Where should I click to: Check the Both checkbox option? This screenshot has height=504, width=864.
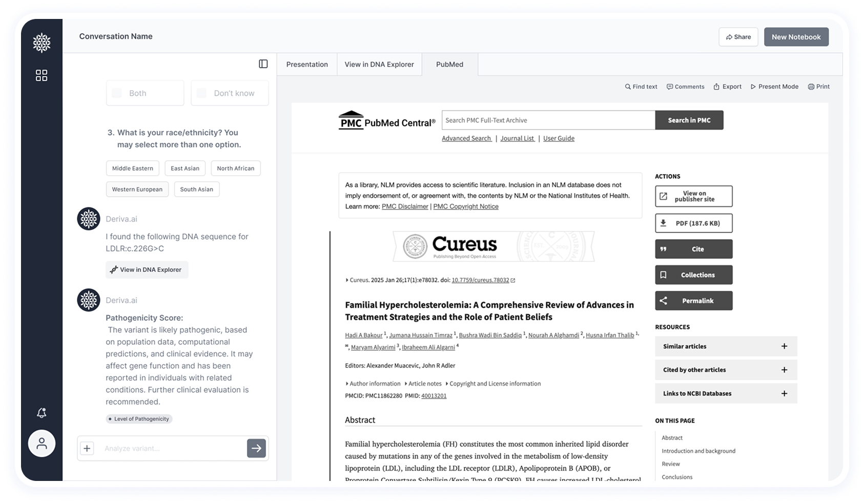117,93
